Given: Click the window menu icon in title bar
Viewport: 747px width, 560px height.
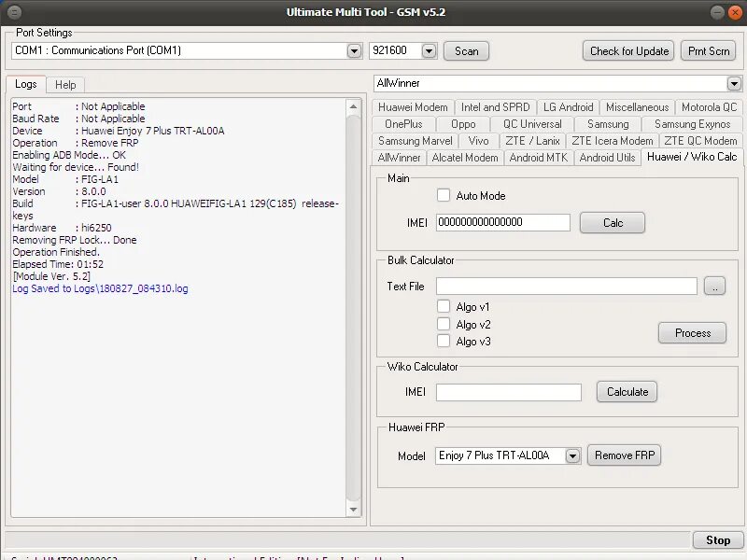Looking at the screenshot, I should pos(15,12).
